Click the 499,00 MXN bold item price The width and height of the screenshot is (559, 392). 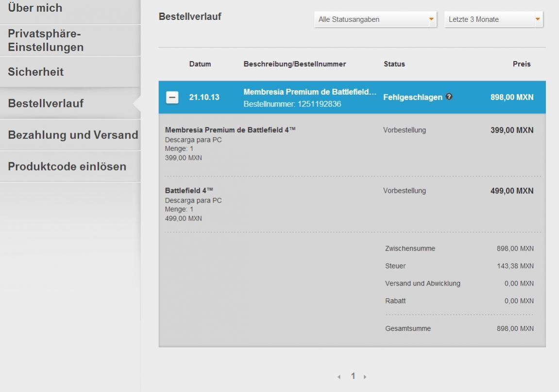coord(512,191)
